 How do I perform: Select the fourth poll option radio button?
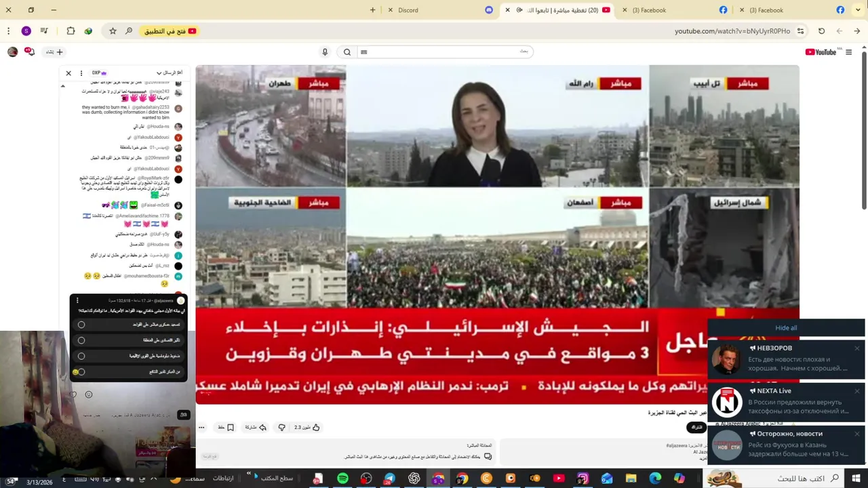tap(81, 371)
